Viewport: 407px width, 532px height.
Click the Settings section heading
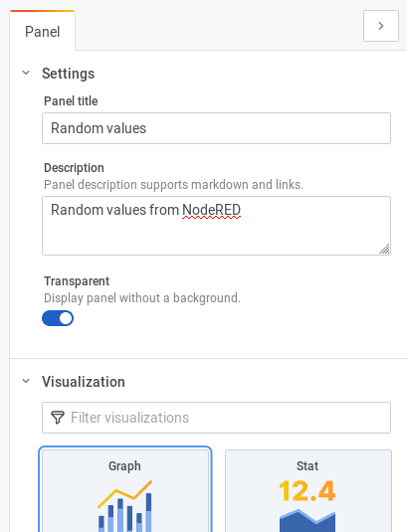pyautogui.click(x=69, y=74)
